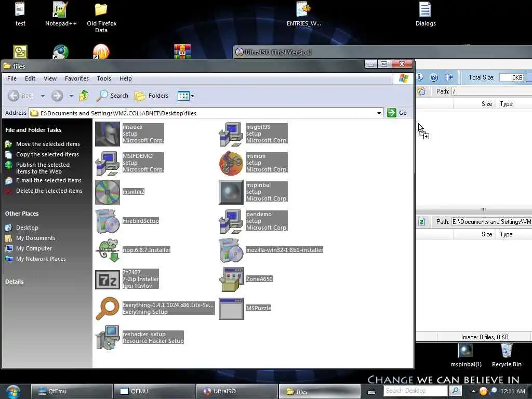Click the UltraISO image Path field
This screenshot has width=532, height=399.
[x=491, y=91]
